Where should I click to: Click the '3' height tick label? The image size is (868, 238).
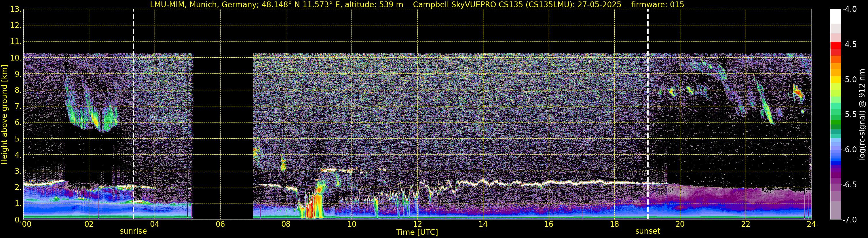(x=17, y=171)
